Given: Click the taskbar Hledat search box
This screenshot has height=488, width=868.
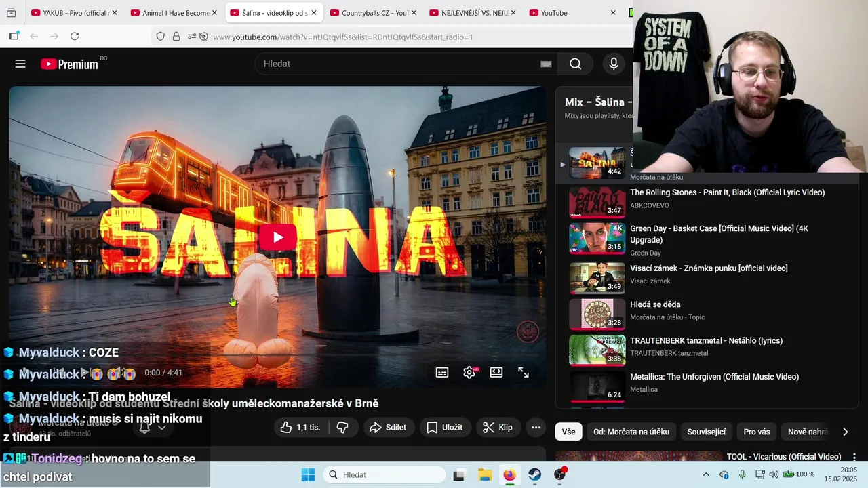Looking at the screenshot, I should 384,474.
